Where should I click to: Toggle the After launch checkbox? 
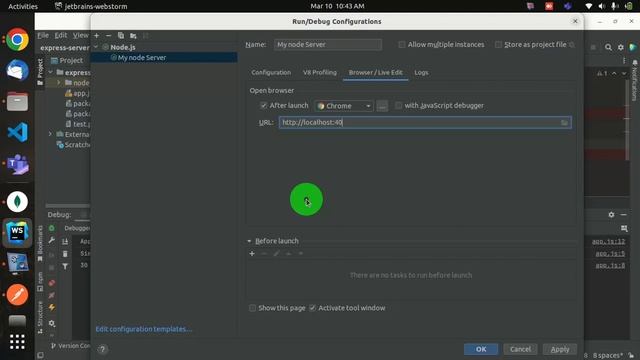263,105
